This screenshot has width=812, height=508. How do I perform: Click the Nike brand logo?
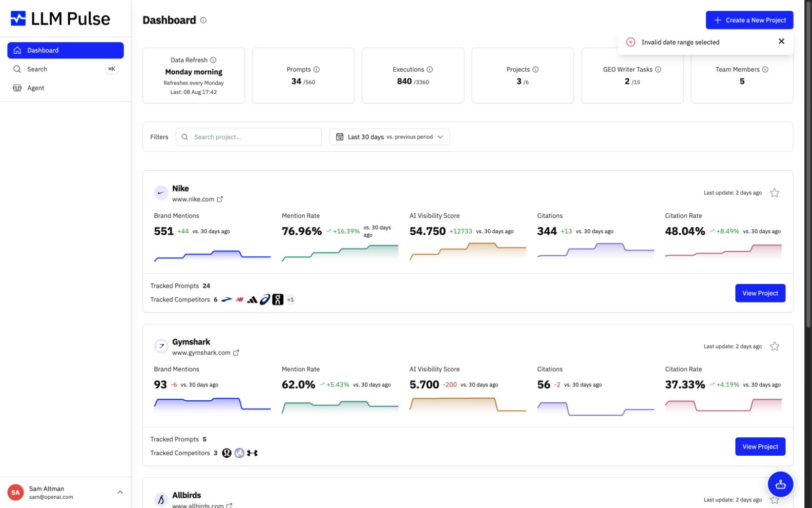[161, 193]
